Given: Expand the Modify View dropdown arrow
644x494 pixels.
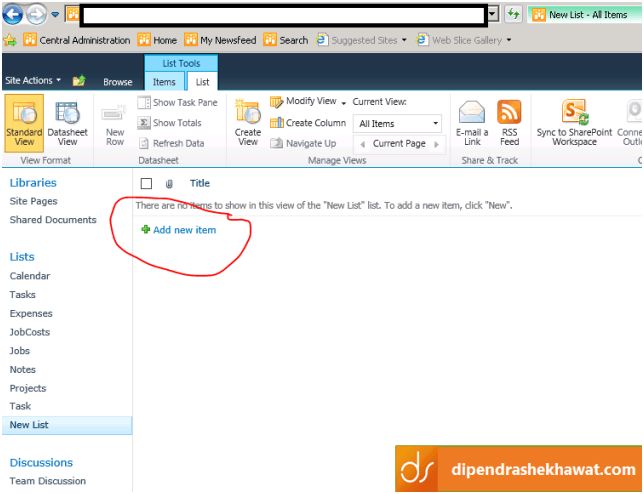Looking at the screenshot, I should 343,103.
